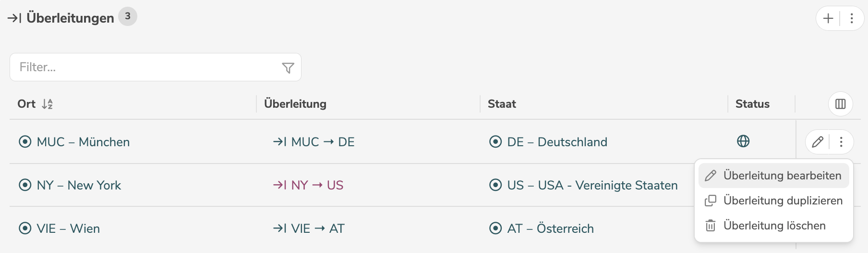Click the filter funnel icon
The height and width of the screenshot is (253, 868).
(288, 68)
